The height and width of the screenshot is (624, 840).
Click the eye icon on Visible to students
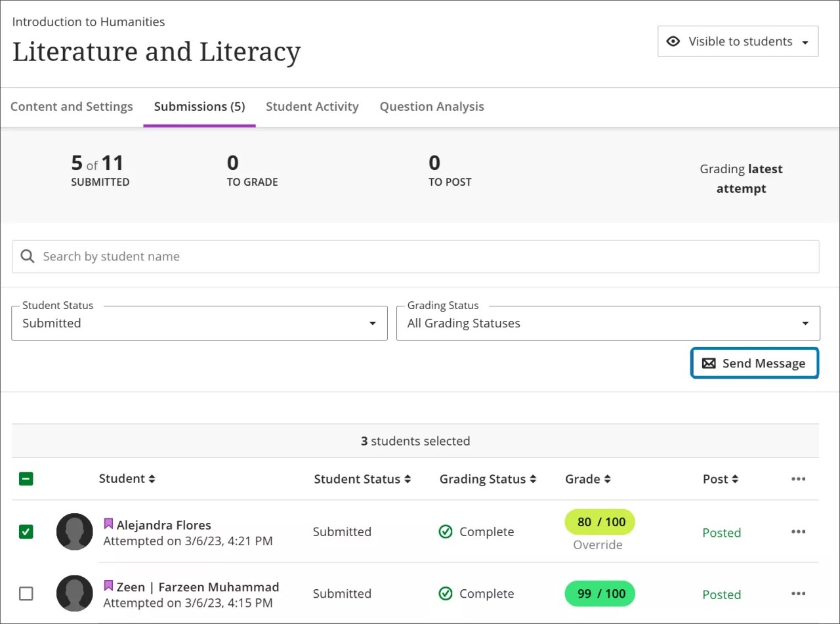tap(673, 41)
